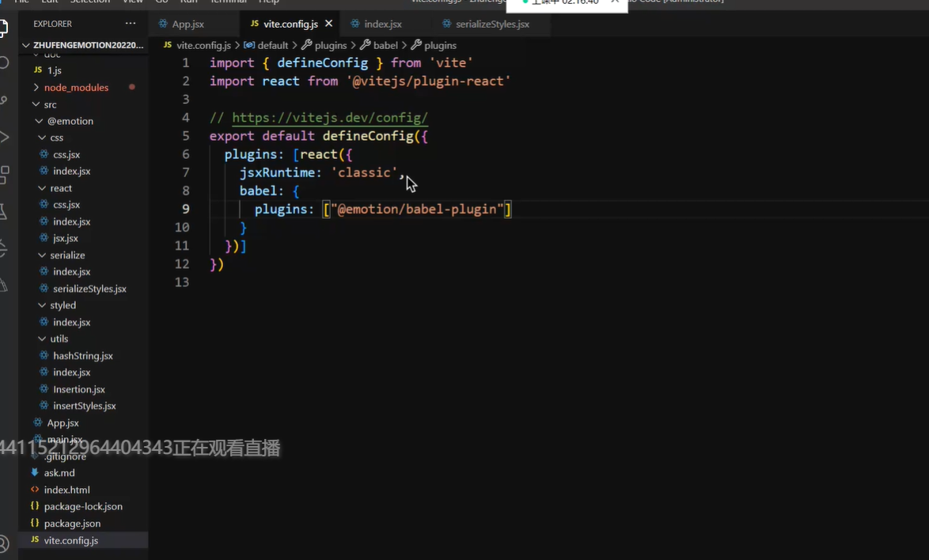This screenshot has height=560, width=929.
Task: Switch to the serializeStyles.jsx tab
Action: [492, 25]
